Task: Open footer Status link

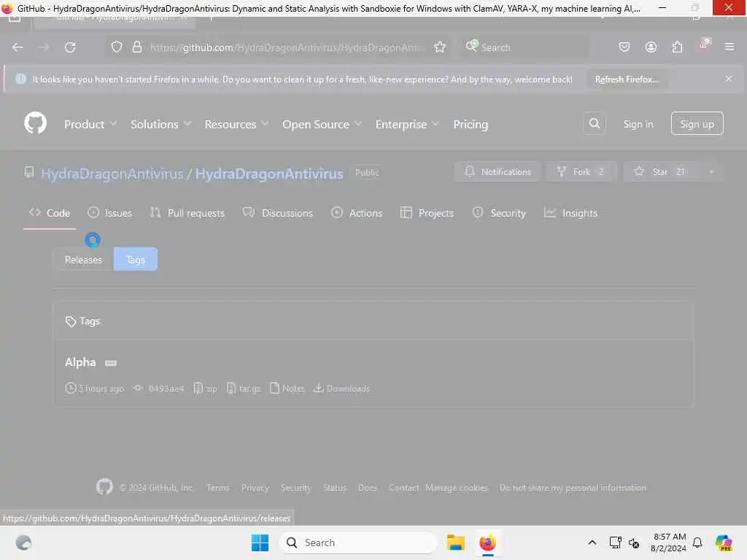Action: (334, 488)
